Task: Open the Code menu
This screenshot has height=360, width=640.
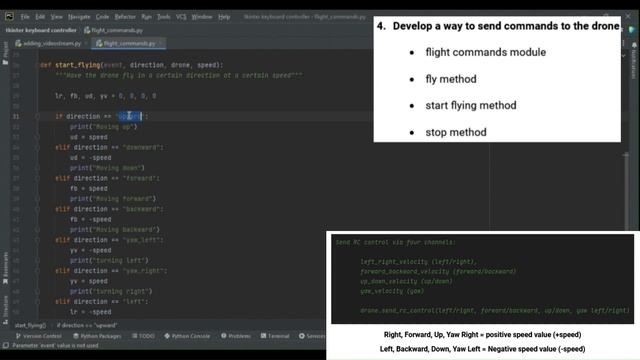Action: pos(102,17)
